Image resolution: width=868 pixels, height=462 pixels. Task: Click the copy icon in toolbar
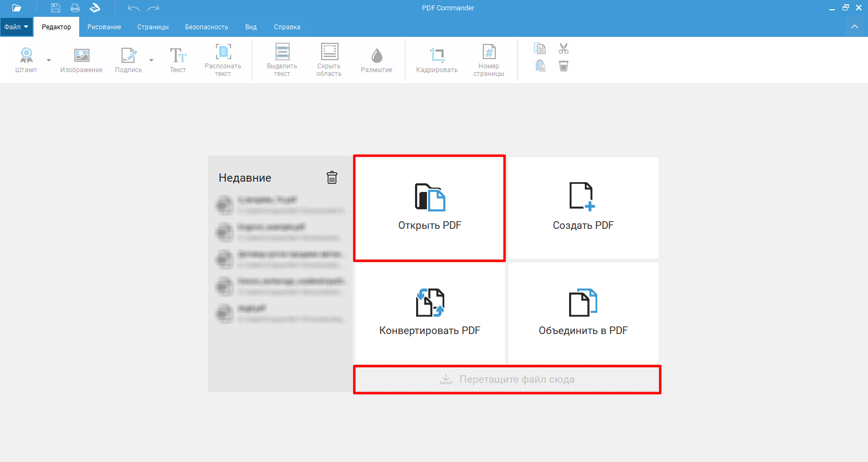coord(540,49)
